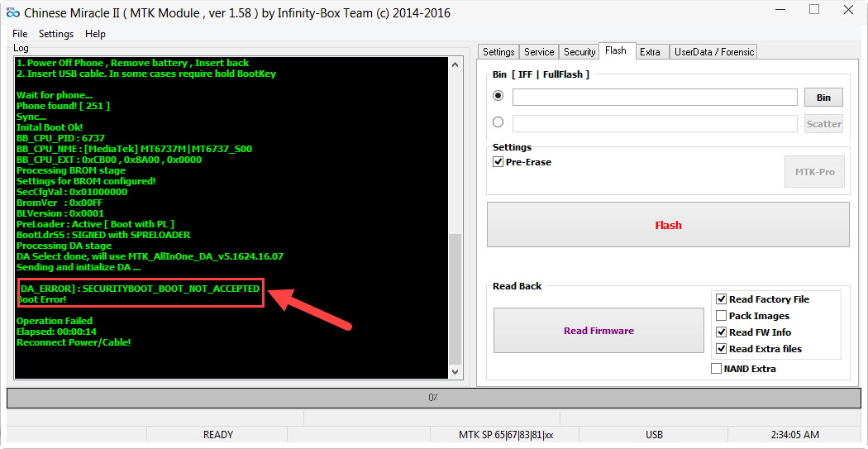Click the large red Flash button
Image resolution: width=868 pixels, height=449 pixels.
pos(668,225)
